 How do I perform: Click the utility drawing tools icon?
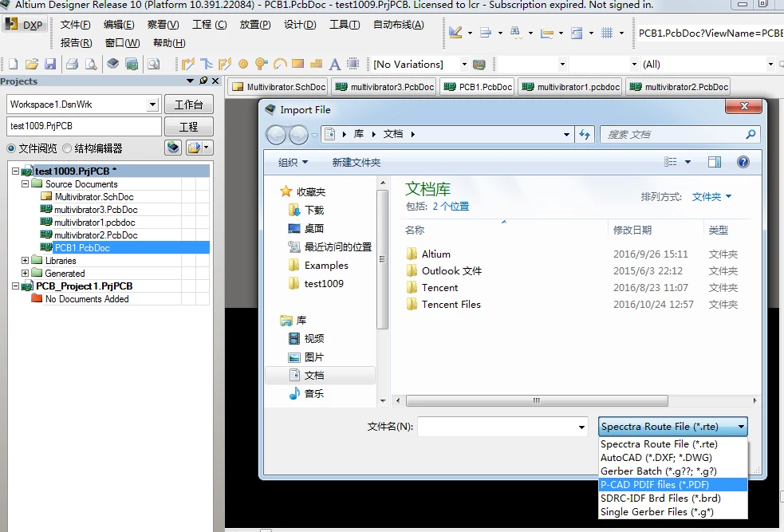[x=455, y=33]
